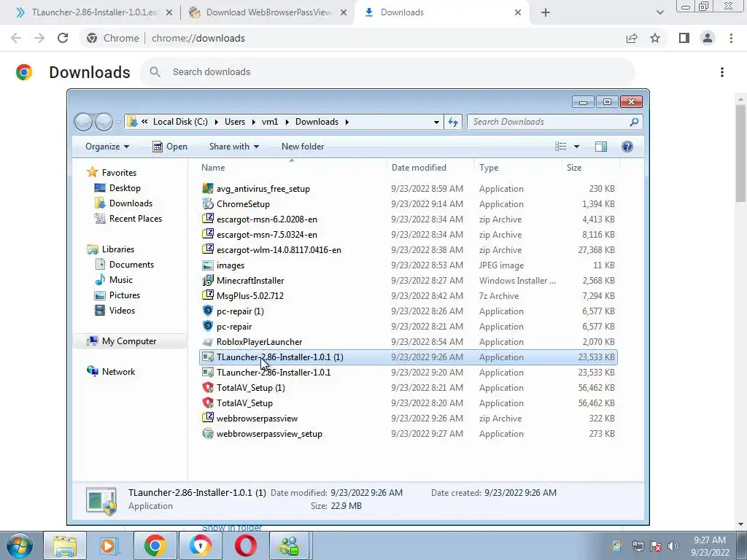Expand the Downloads breadcrumb arrow

[x=347, y=122]
